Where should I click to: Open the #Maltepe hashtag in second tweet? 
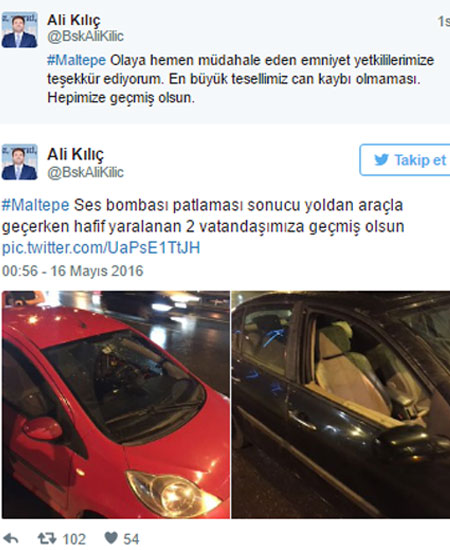click(x=35, y=205)
